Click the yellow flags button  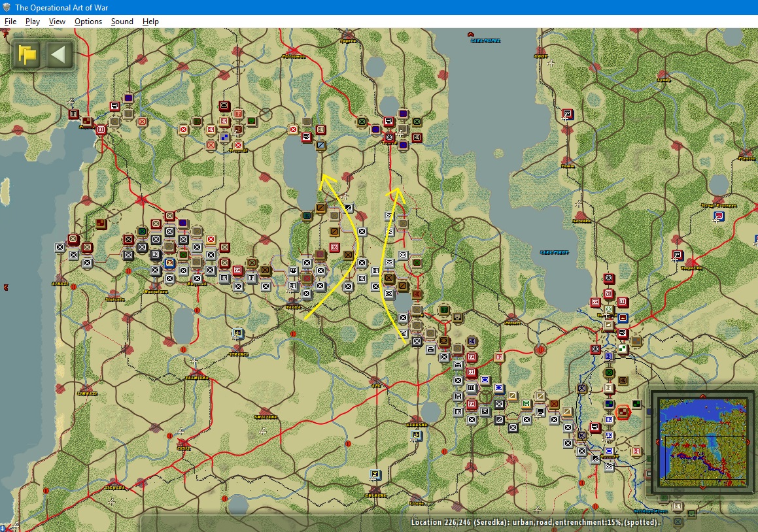coord(27,54)
